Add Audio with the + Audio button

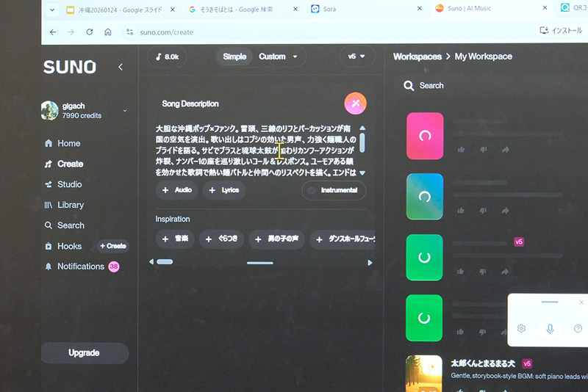(176, 190)
